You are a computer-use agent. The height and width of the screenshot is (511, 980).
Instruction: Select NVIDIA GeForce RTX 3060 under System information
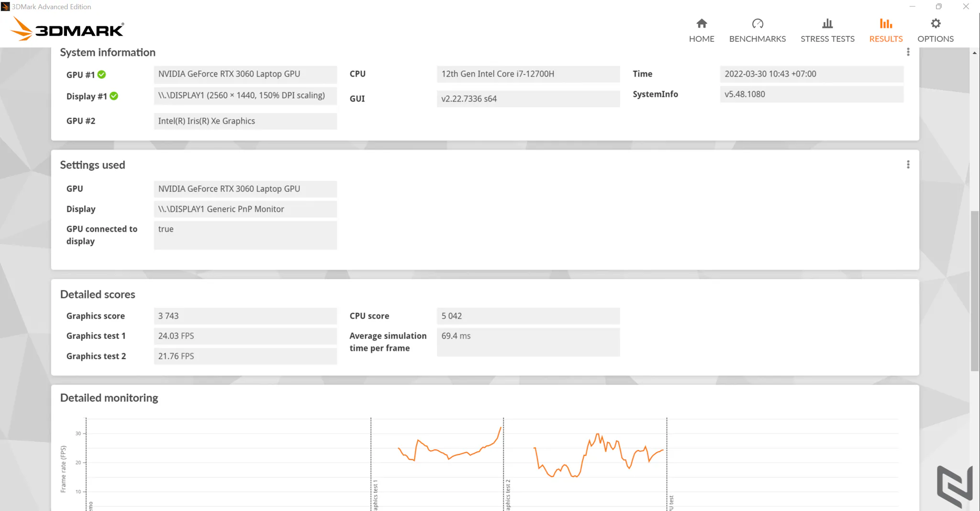(x=245, y=74)
